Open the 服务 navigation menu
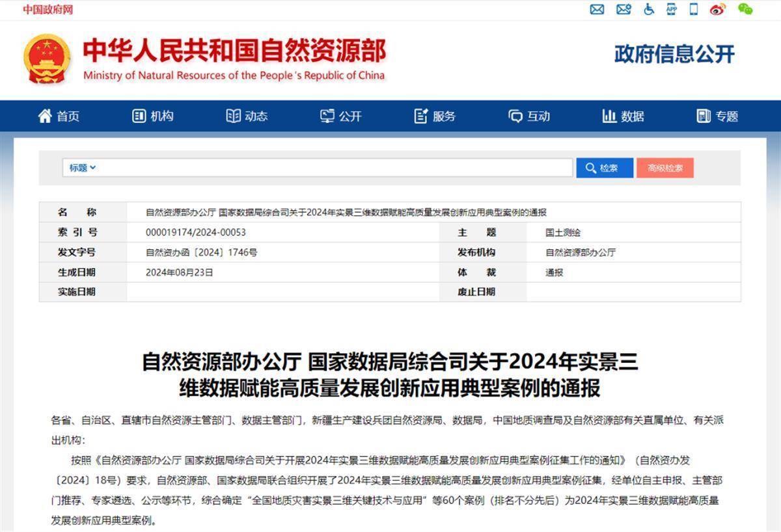The height and width of the screenshot is (532, 781). click(435, 116)
